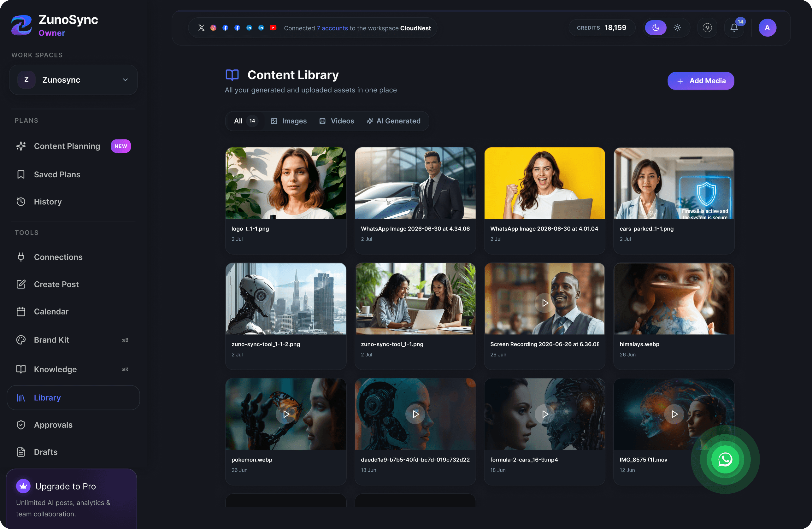Open WhatsApp chat floating button
Screen dimensions: 812x529
[x=725, y=459]
